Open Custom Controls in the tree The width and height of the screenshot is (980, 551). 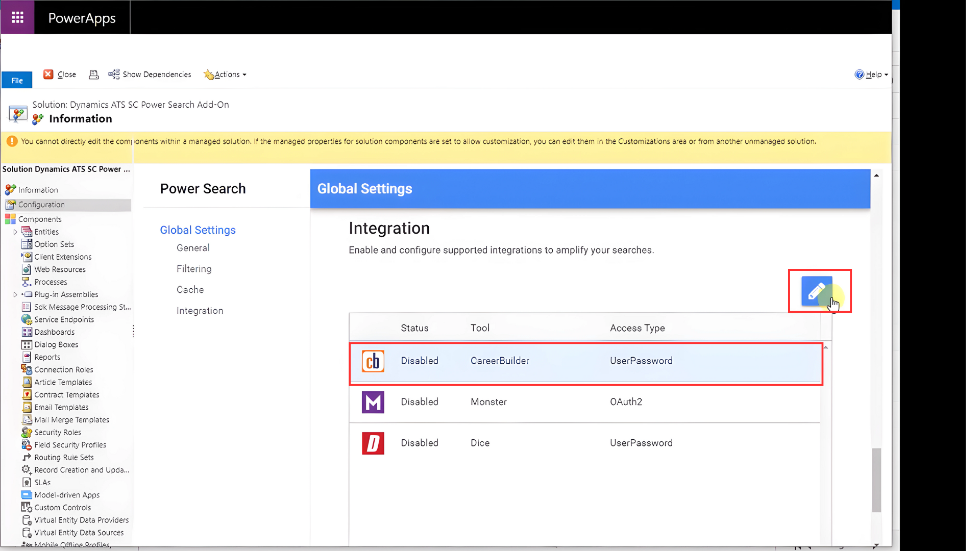[x=63, y=508]
